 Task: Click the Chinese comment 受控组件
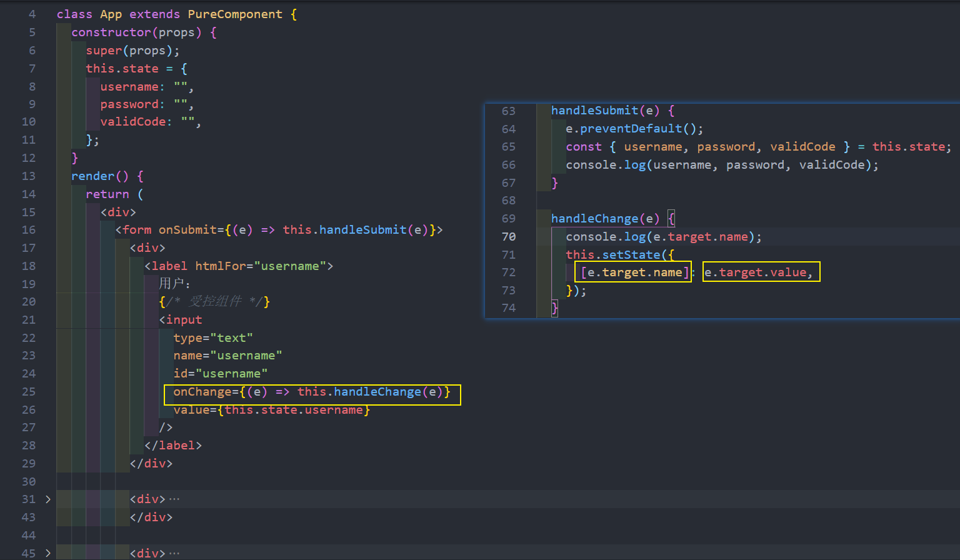215,302
